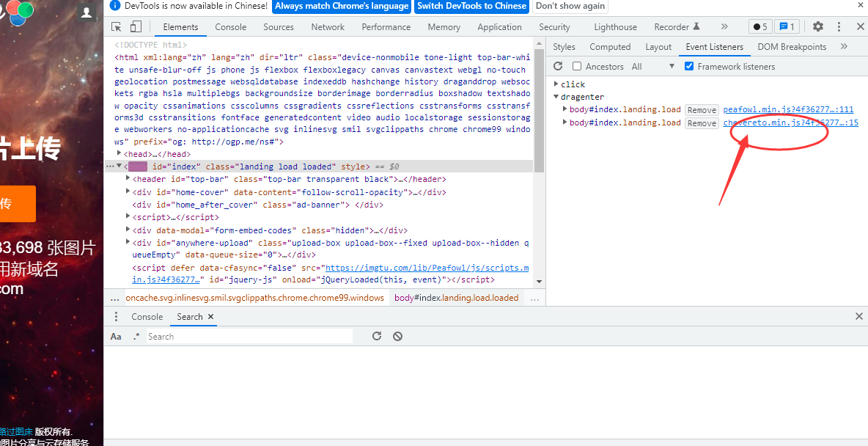Image resolution: width=868 pixels, height=446 pixels.
Task: Activate the inspect element picker icon
Action: click(117, 26)
